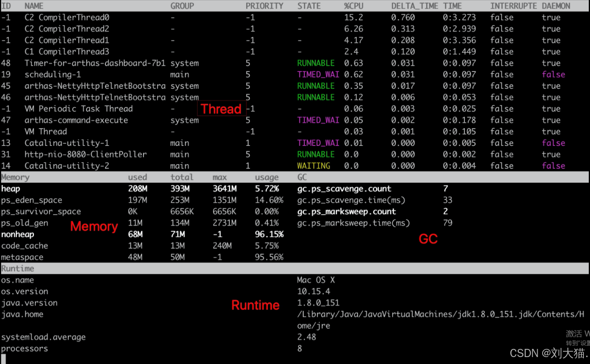This screenshot has height=364, width=590.
Task: Click the 6.26 CPU value for CompilerThread2
Action: tap(354, 29)
